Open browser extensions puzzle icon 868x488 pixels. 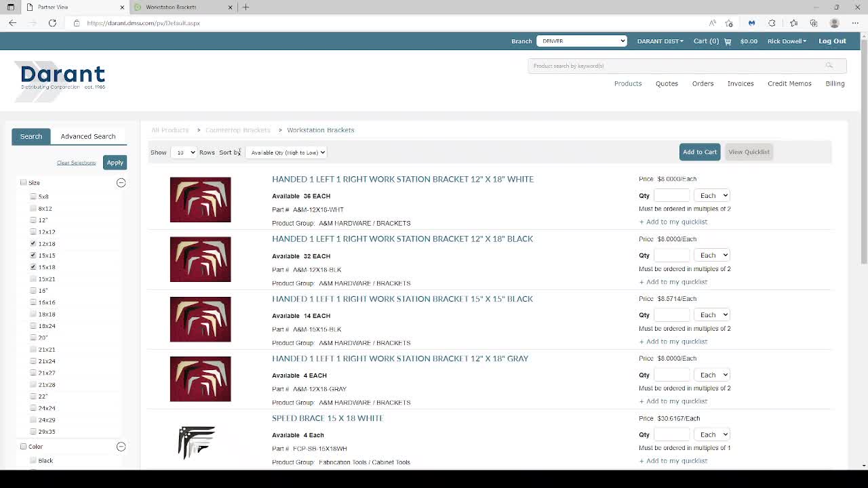(772, 23)
